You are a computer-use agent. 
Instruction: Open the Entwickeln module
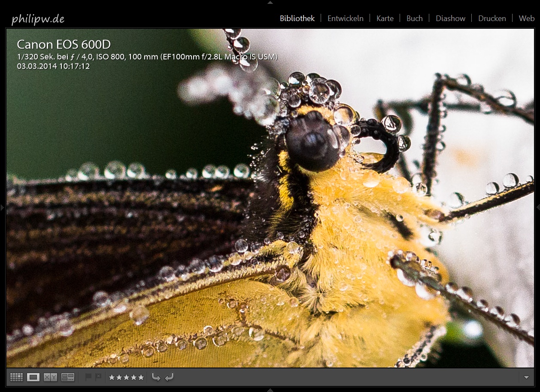click(346, 18)
